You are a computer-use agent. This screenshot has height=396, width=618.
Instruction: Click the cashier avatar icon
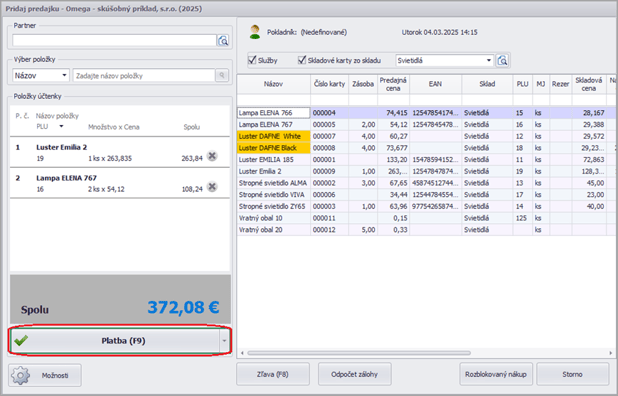(x=255, y=32)
